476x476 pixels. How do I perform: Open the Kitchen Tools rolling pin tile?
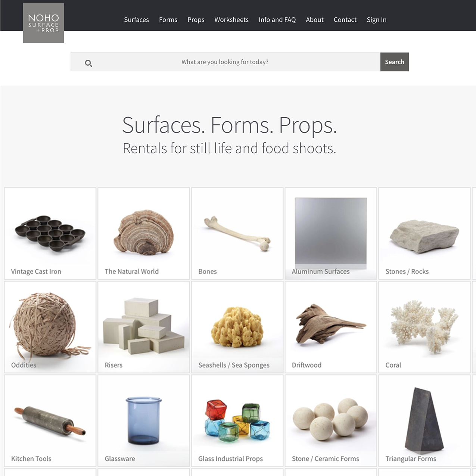pyautogui.click(x=50, y=421)
